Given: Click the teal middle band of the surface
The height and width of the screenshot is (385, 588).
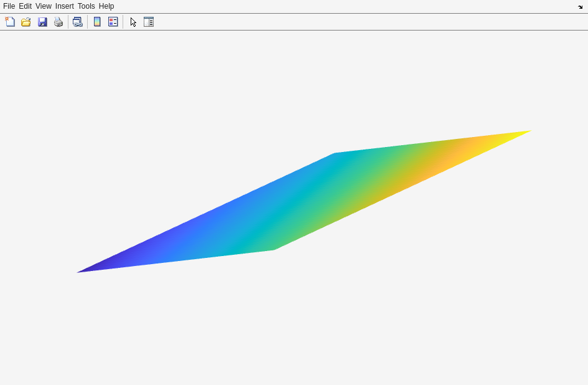Looking at the screenshot, I should pos(299,206).
